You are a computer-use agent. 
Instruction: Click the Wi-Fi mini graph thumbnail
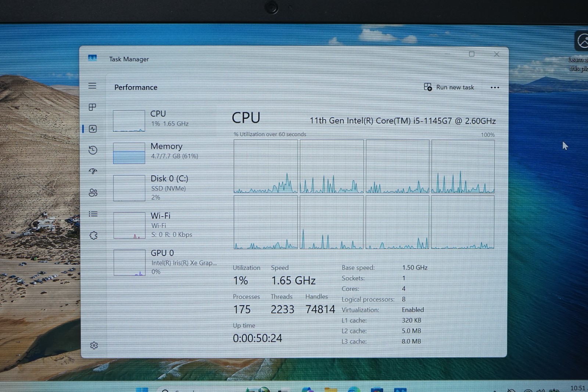pyautogui.click(x=129, y=225)
